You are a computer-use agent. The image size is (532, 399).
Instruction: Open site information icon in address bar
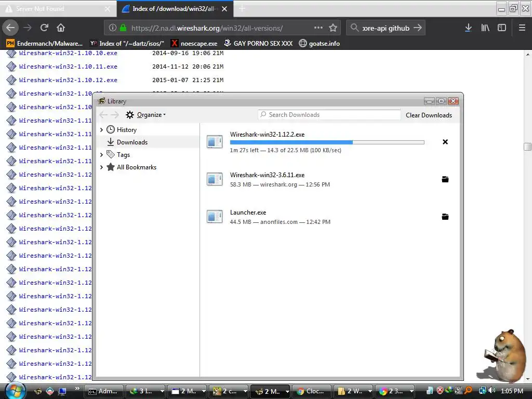[112, 28]
